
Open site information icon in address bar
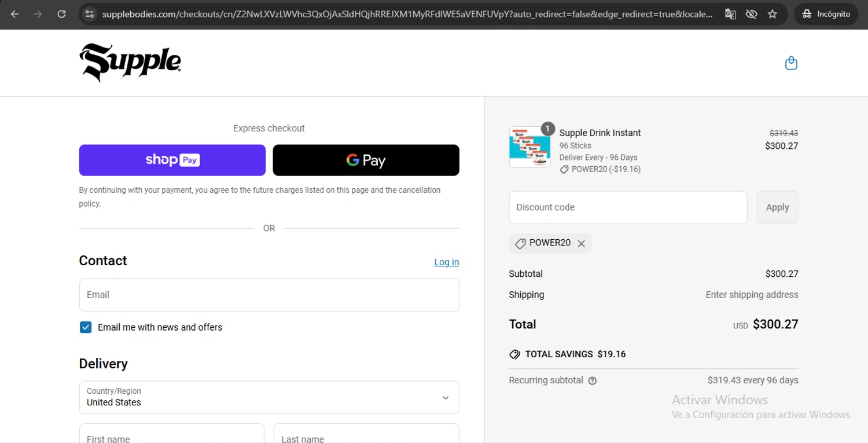89,14
